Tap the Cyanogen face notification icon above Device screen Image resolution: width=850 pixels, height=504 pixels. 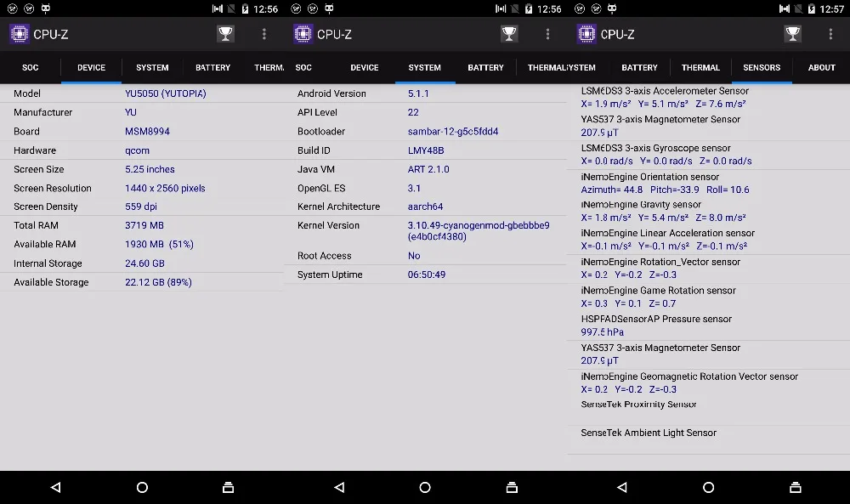[46, 8]
